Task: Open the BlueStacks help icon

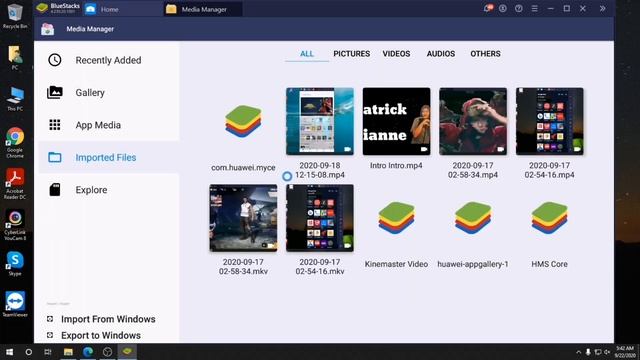Action: (519, 8)
